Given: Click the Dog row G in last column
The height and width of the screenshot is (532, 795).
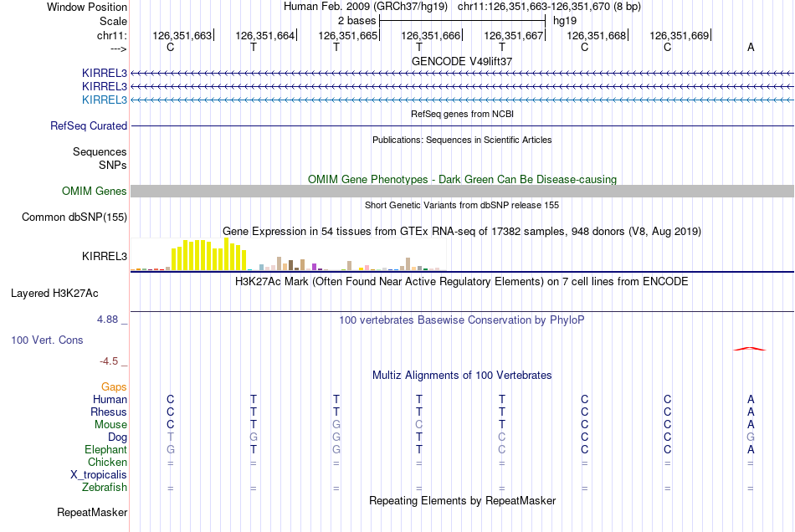Looking at the screenshot, I should [751, 437].
